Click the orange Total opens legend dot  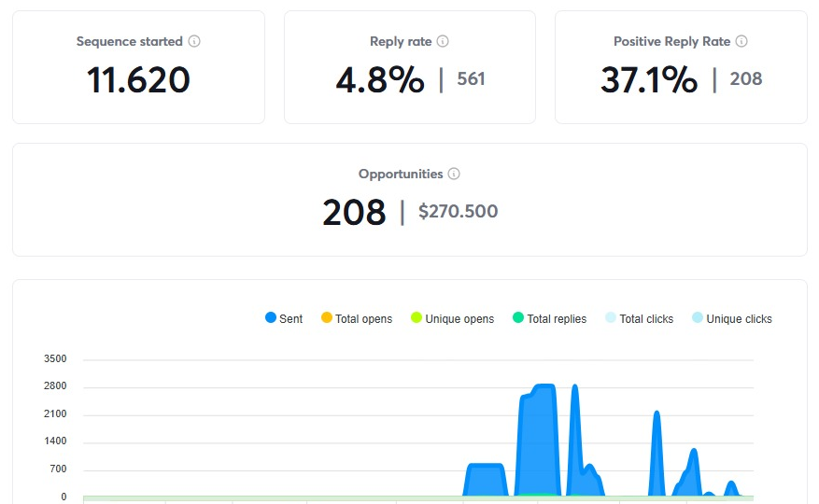pos(327,317)
